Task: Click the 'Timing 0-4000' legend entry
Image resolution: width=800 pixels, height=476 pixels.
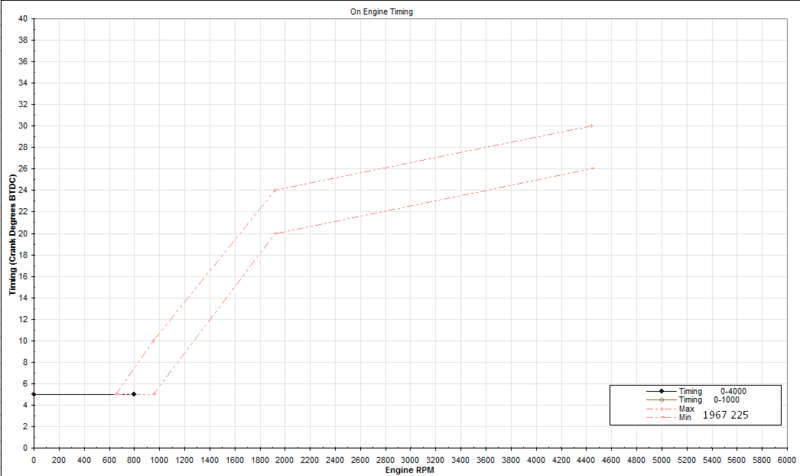Action: (696, 391)
